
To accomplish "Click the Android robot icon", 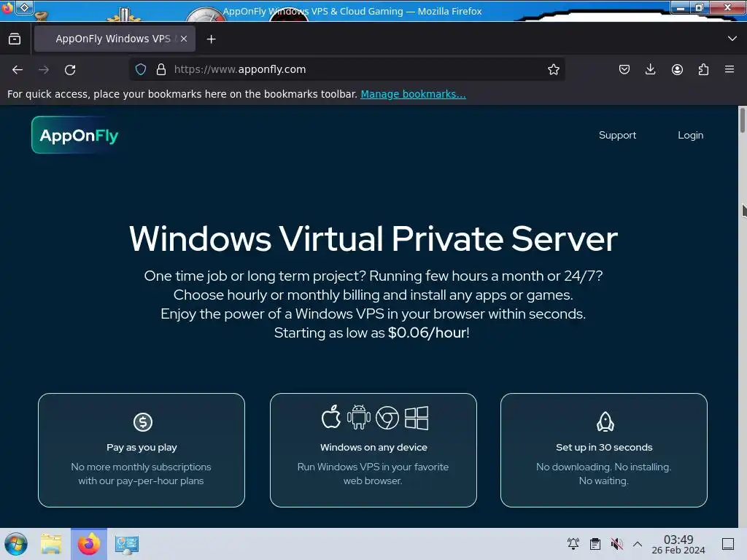I will click(x=359, y=417).
